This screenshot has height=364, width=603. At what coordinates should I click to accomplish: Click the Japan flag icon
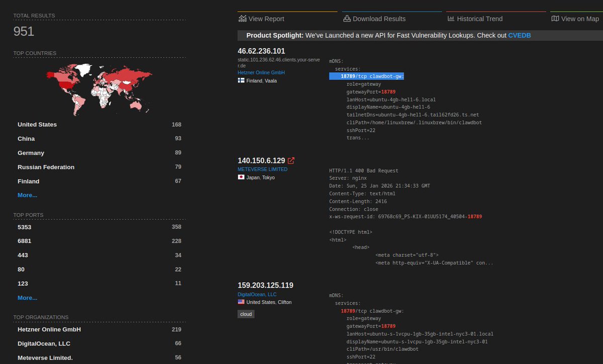pyautogui.click(x=241, y=177)
